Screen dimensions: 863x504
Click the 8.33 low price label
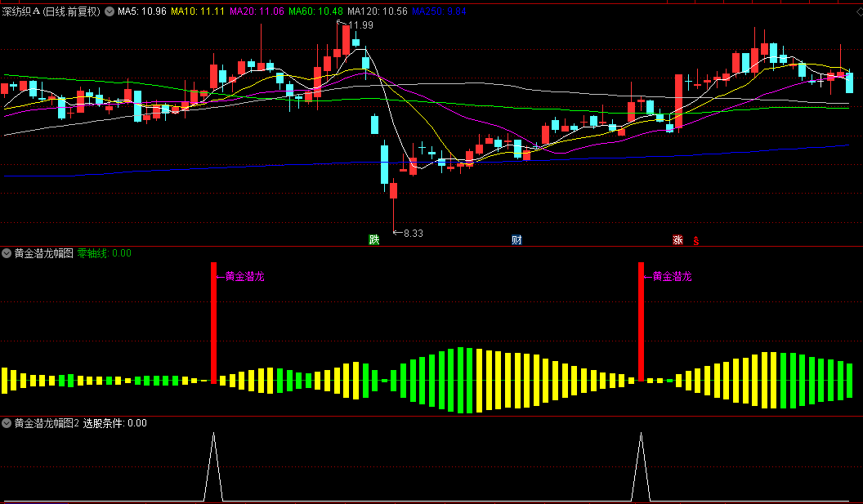click(x=414, y=234)
